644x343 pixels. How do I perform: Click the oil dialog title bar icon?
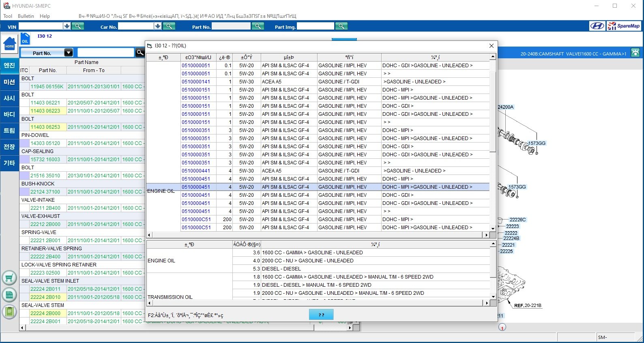[149, 46]
